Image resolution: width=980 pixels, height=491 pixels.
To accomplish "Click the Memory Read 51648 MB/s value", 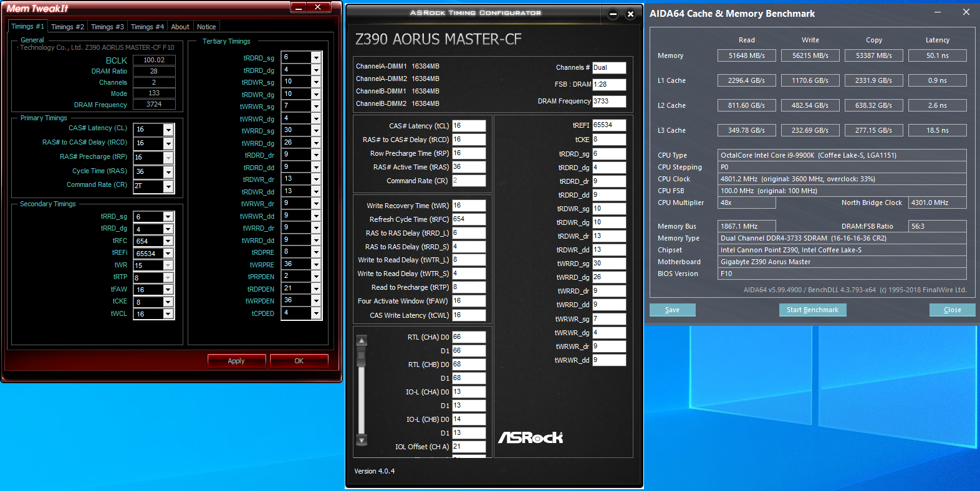I will coord(747,55).
